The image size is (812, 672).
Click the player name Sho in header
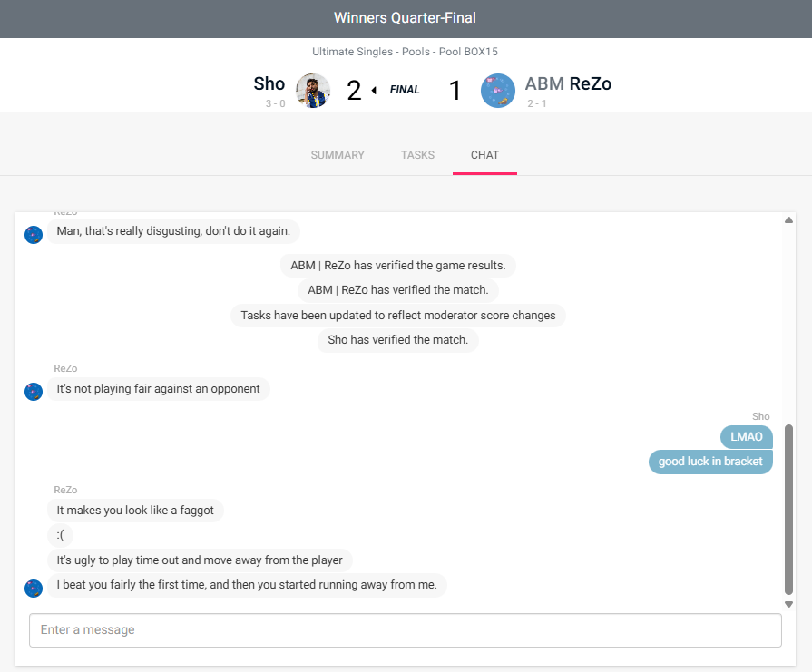[x=269, y=83]
